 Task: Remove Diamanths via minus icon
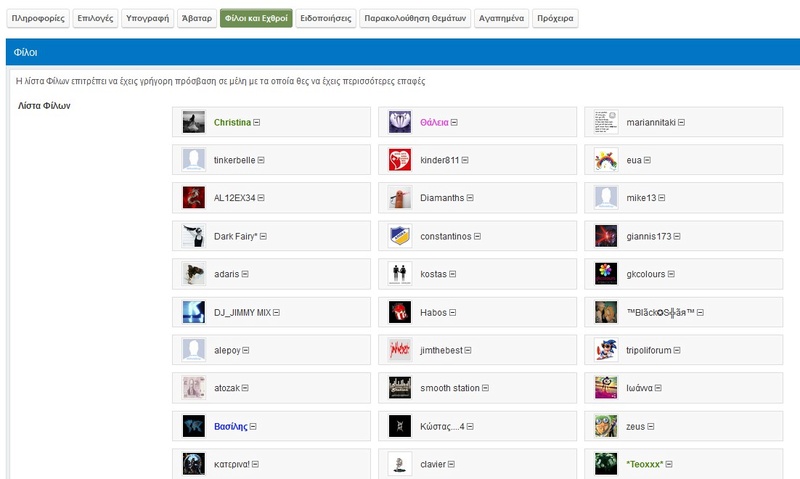click(x=470, y=198)
